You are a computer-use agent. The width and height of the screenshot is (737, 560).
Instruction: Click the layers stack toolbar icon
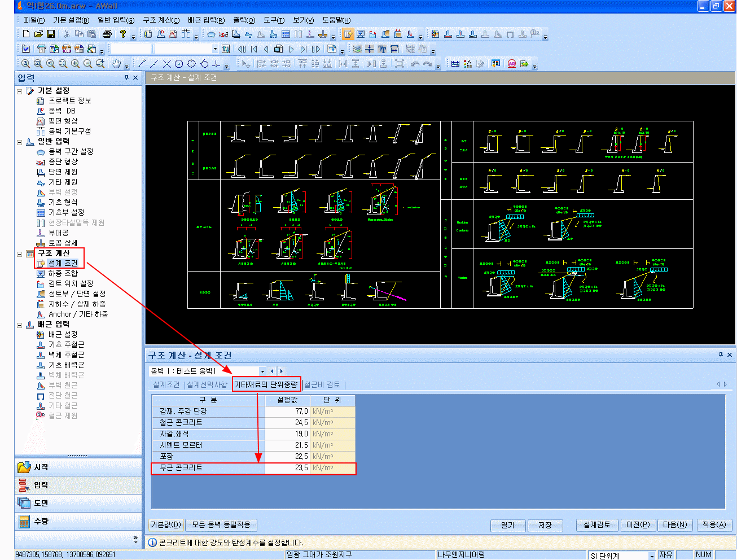[357, 49]
